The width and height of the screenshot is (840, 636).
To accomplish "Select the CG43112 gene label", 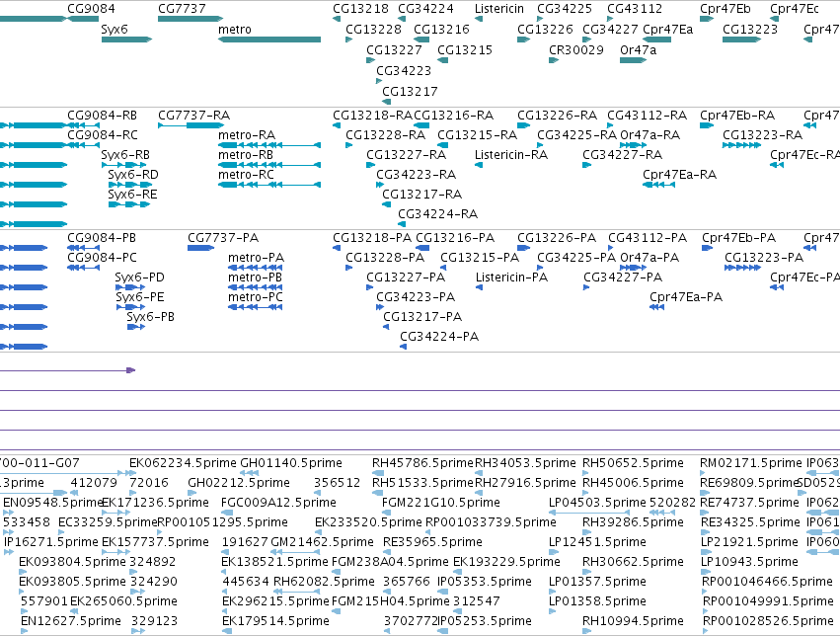I will click(x=635, y=9).
